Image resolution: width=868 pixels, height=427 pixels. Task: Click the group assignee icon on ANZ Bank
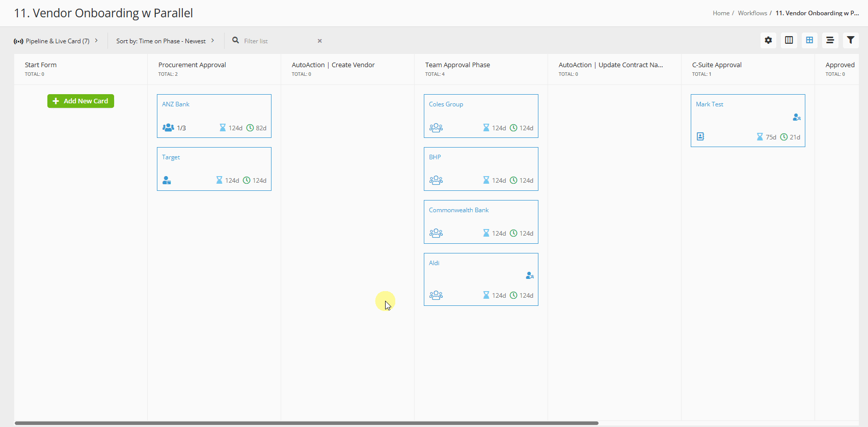tap(168, 128)
